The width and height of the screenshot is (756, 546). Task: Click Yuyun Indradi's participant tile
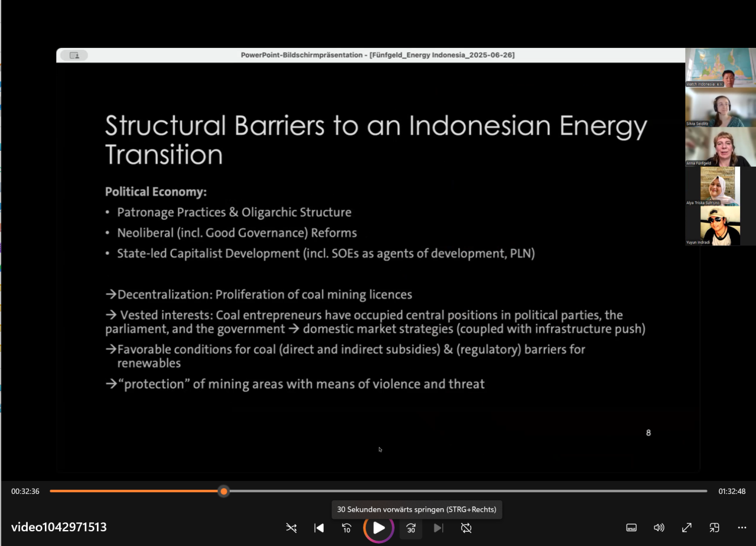point(720,226)
